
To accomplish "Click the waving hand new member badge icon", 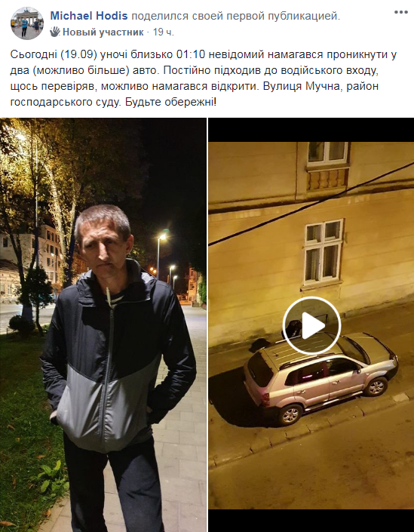I will coord(55,32).
